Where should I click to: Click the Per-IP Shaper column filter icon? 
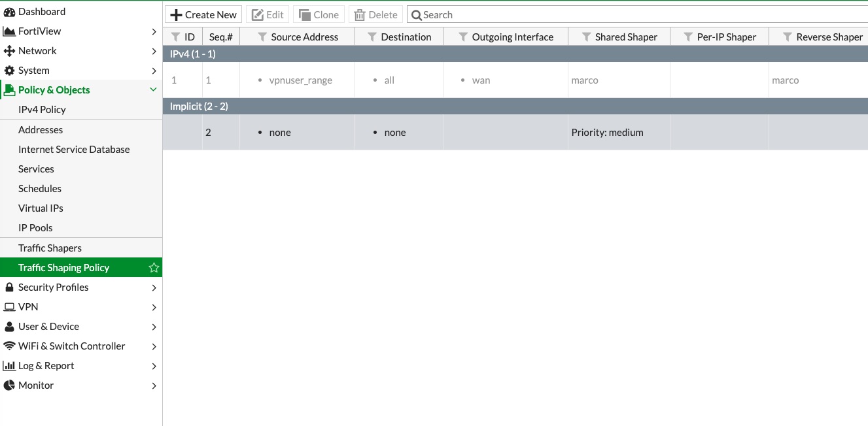[688, 37]
